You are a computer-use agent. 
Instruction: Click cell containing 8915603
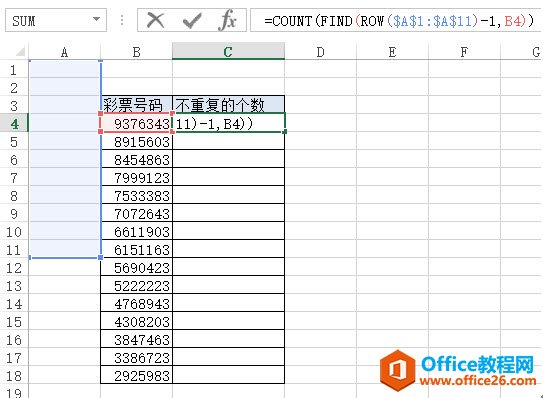pos(136,142)
